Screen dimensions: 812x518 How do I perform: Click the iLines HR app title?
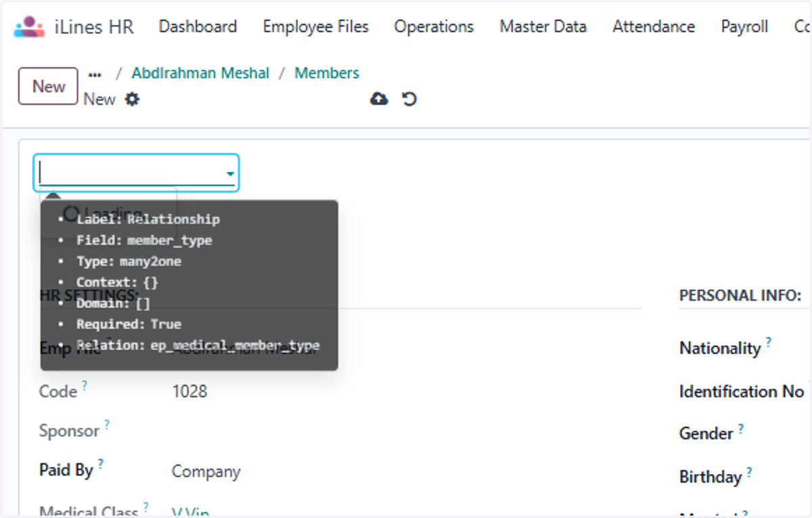94,27
